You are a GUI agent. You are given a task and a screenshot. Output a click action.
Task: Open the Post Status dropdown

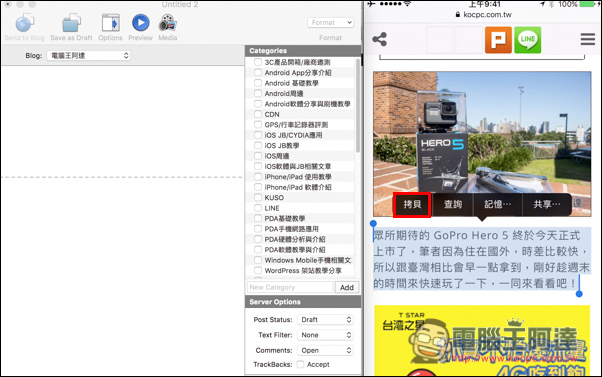pos(325,320)
